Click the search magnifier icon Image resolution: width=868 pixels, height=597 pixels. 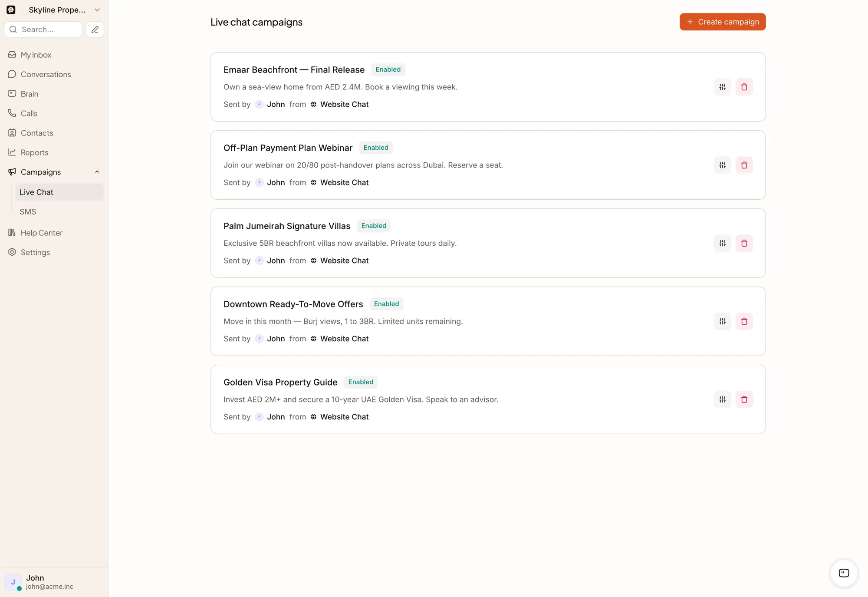coord(13,30)
